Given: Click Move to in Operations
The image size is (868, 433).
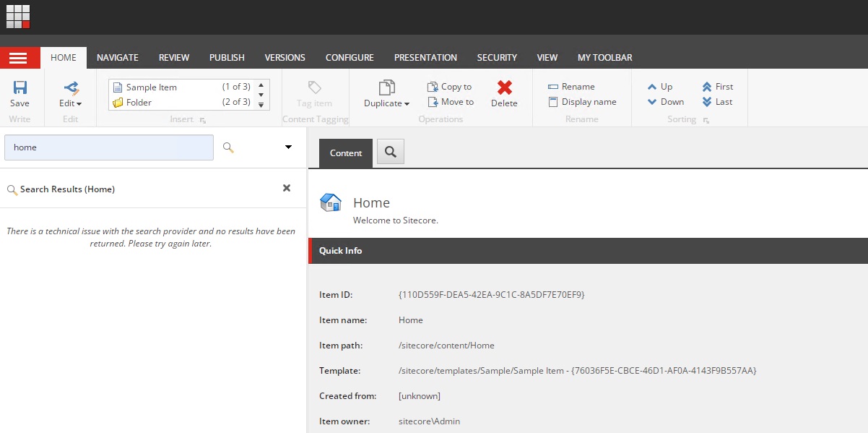Looking at the screenshot, I should (x=451, y=102).
